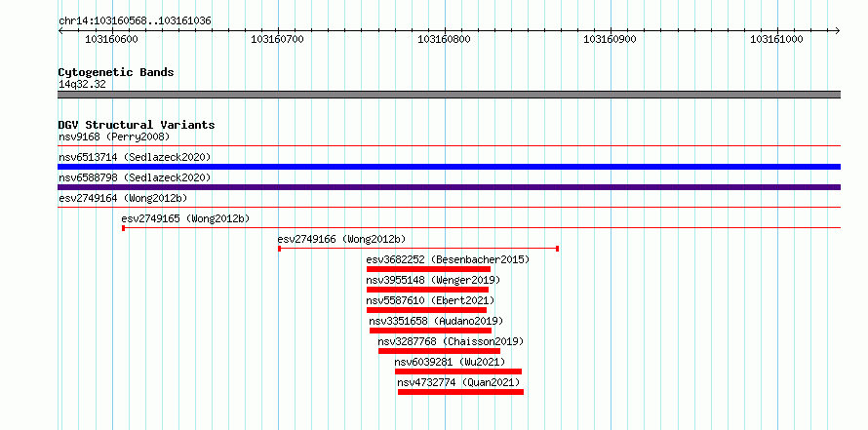Click the ruler's right arrow end
The width and height of the screenshot is (868, 430).
click(x=838, y=30)
